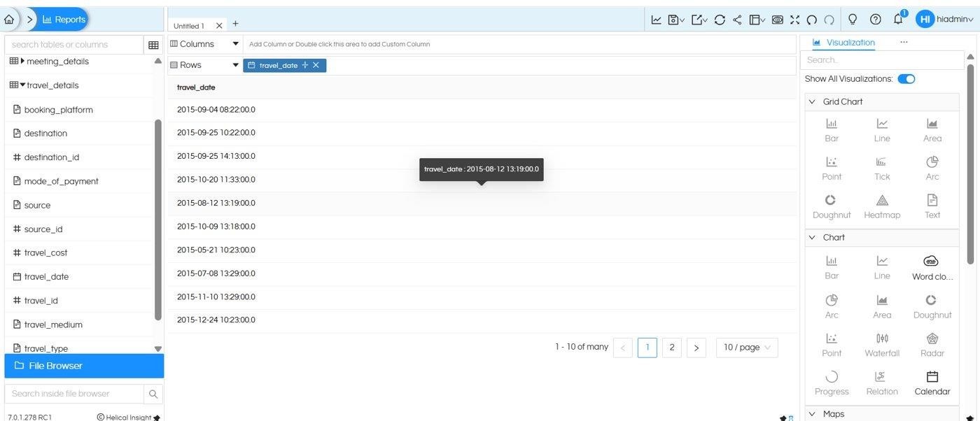Undo the last action
The height and width of the screenshot is (421, 980).
pyautogui.click(x=812, y=20)
